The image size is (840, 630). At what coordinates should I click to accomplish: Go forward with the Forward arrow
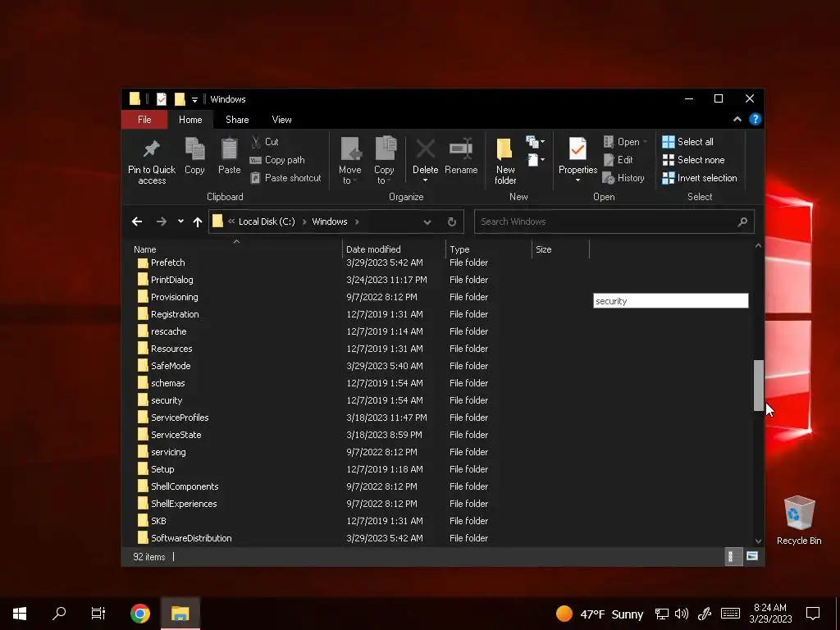(162, 221)
